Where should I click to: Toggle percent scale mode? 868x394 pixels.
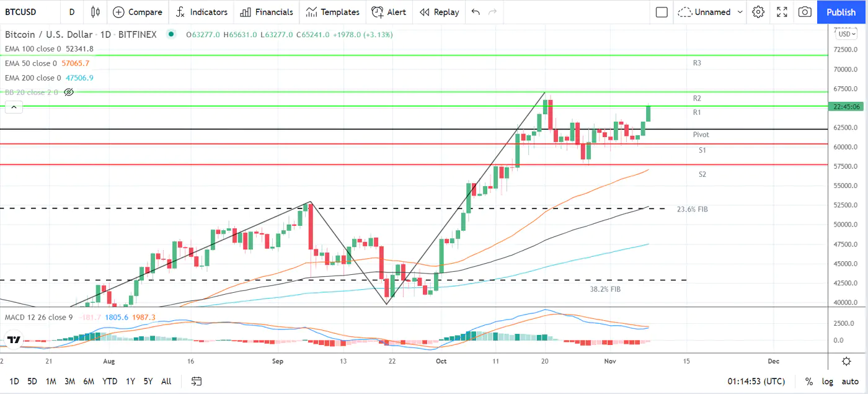tap(809, 381)
